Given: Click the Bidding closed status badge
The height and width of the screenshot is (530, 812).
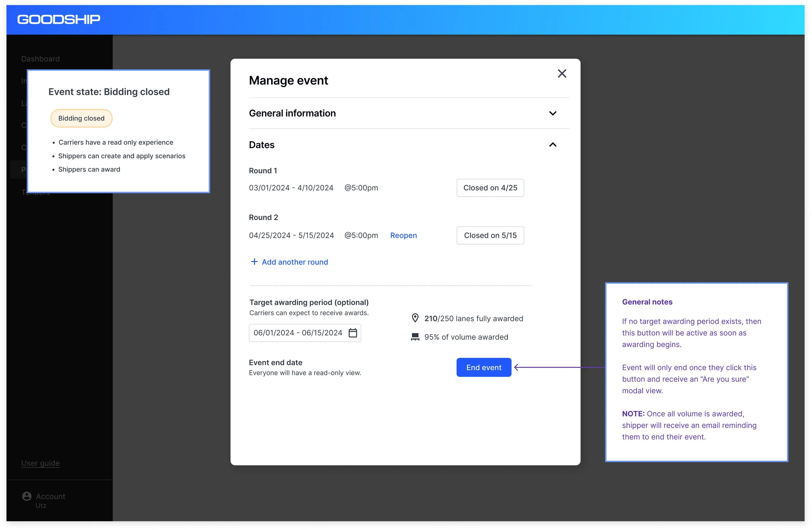Looking at the screenshot, I should point(81,118).
